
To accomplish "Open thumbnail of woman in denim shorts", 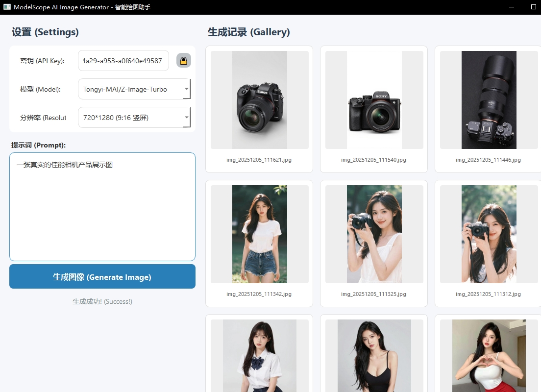I will click(x=259, y=234).
